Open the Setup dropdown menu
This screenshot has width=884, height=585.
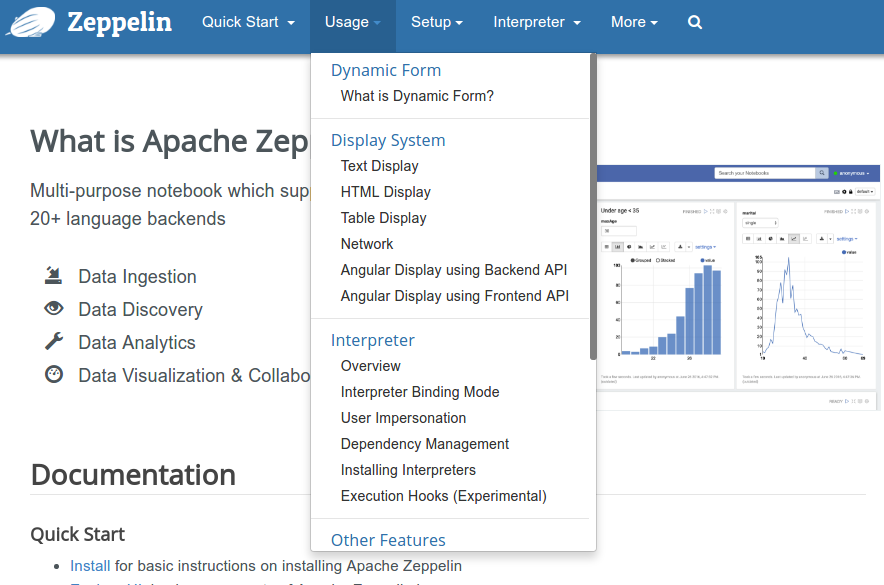point(437,22)
